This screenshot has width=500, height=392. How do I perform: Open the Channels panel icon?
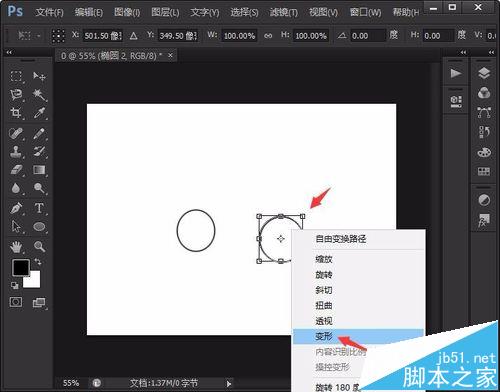484,93
